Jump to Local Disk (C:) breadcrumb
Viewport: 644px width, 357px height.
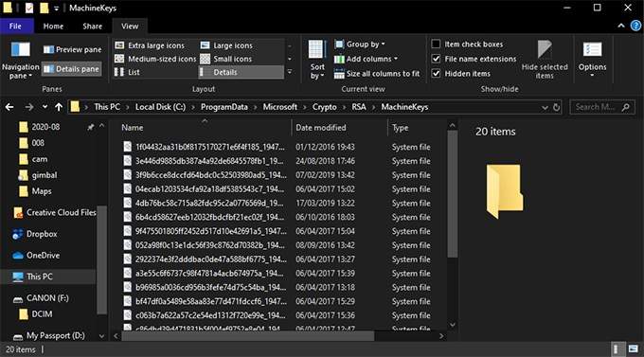[161, 107]
